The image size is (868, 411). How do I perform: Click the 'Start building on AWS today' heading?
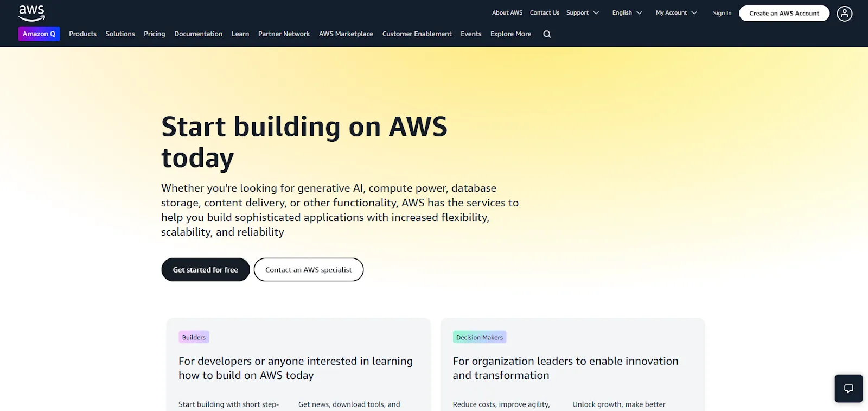(304, 142)
